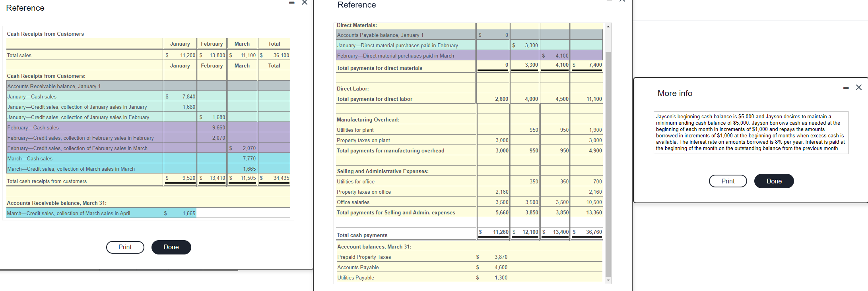Click the payments reference scrollbar thumb
The width and height of the screenshot is (868, 291).
(608, 164)
